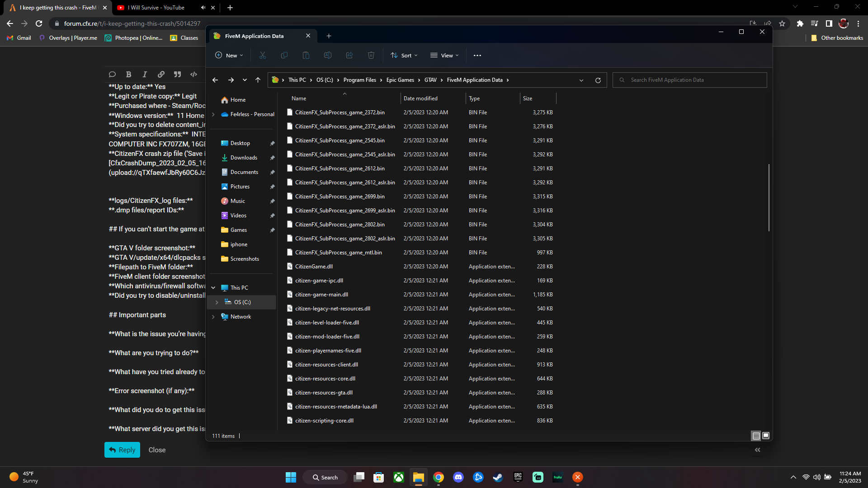Select Downloads in the navigation pane
This screenshot has height=488, width=868.
[x=243, y=158]
